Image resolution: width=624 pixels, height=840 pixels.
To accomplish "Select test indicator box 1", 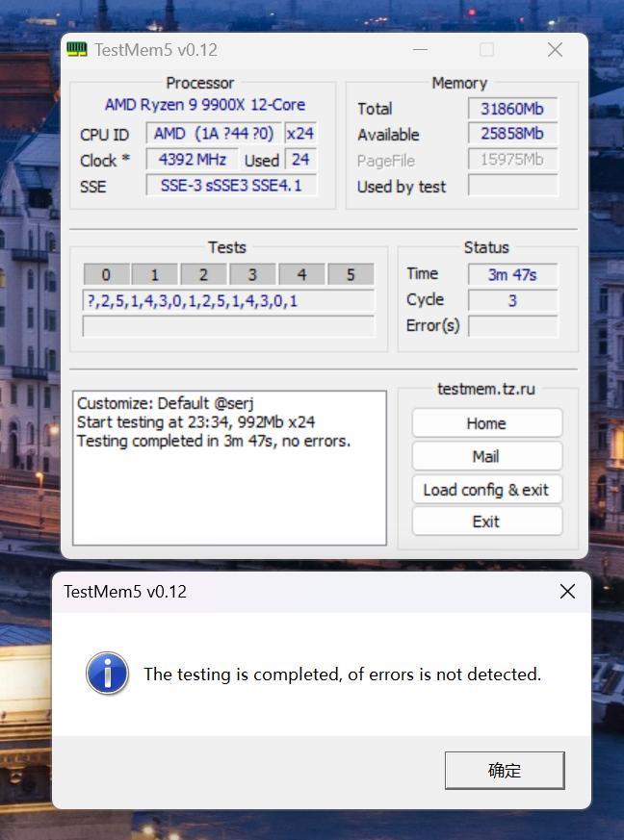I will coord(155,274).
